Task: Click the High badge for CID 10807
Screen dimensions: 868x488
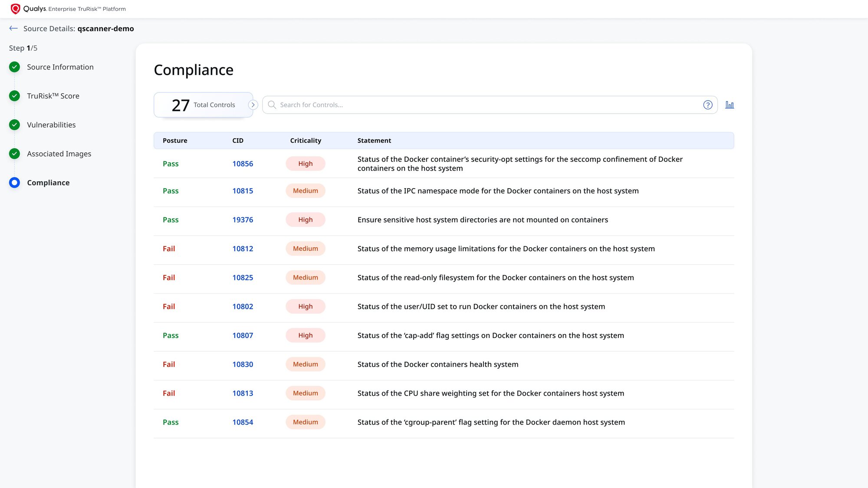Action: [x=306, y=335]
